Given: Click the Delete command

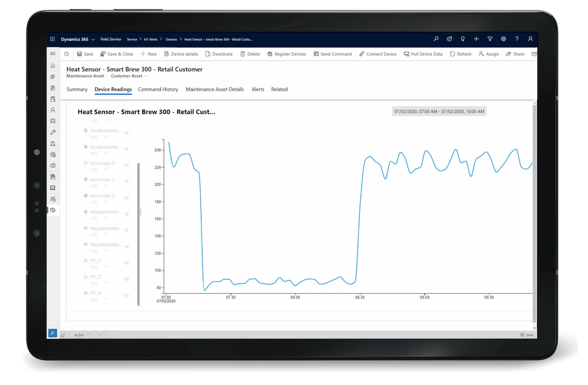Looking at the screenshot, I should coord(250,54).
